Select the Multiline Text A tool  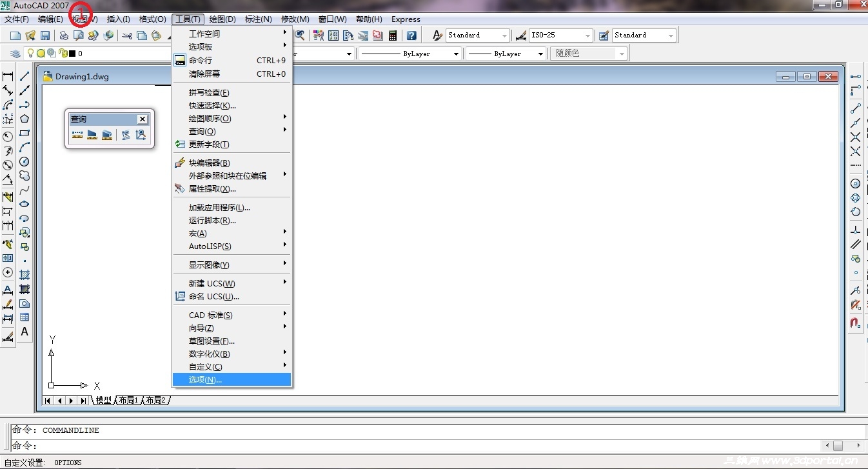pyautogui.click(x=25, y=332)
